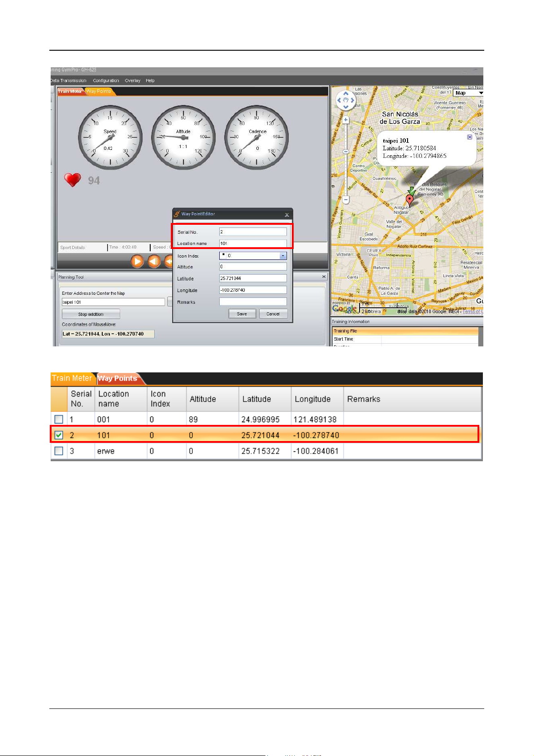The height and width of the screenshot is (756, 534).
Task: Pan the map up with arrow
Action: 346,93
